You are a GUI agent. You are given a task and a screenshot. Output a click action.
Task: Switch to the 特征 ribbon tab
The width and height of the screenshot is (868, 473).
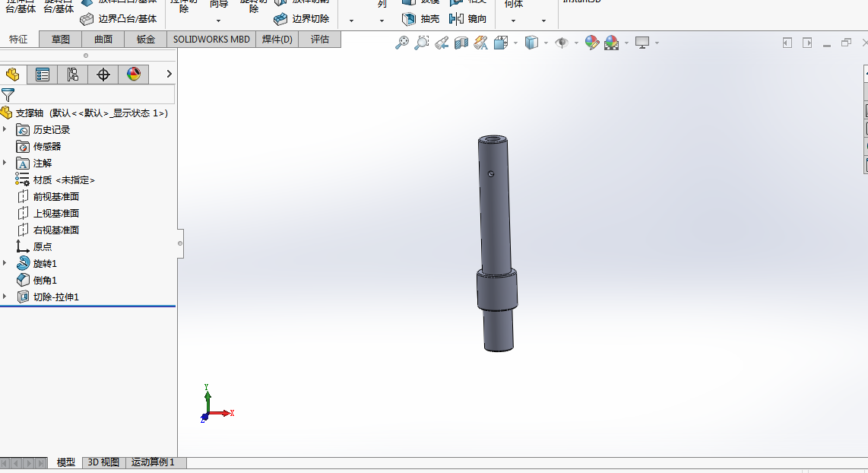(x=18, y=40)
